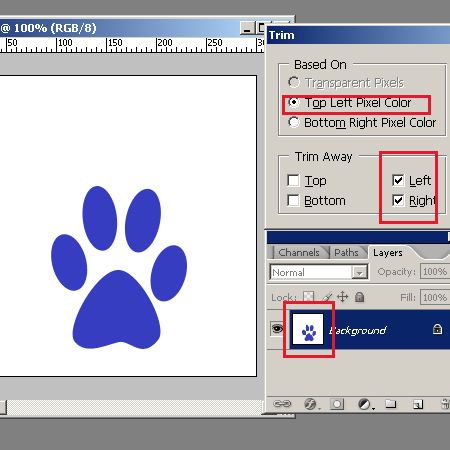The width and height of the screenshot is (450, 450).
Task: Select Bottom Right Pixel Color option
Action: pyautogui.click(x=294, y=122)
